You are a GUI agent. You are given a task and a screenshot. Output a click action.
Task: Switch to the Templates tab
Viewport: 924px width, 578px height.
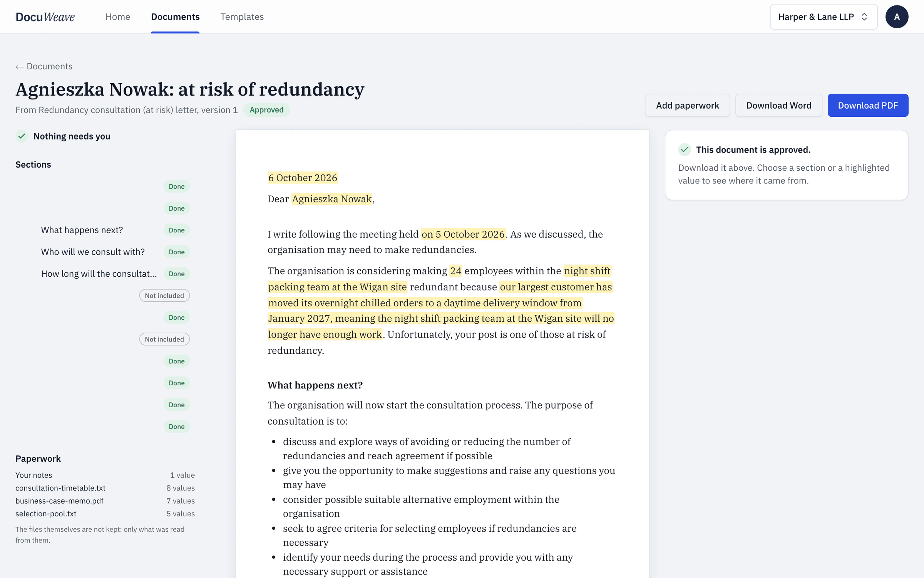pos(242,17)
